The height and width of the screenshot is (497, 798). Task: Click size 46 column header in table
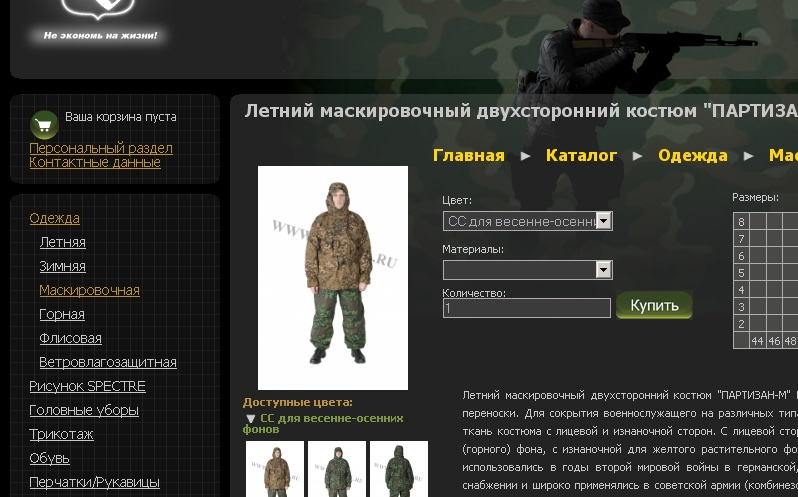click(774, 341)
